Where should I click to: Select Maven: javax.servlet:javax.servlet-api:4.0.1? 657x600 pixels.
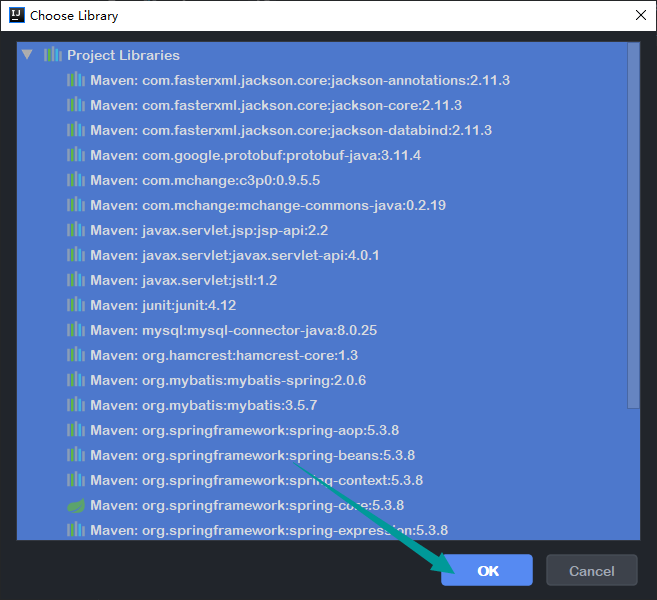pos(235,256)
